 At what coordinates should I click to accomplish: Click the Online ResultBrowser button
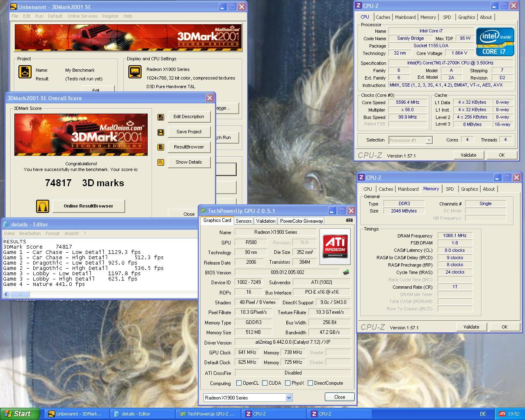[x=88, y=206]
